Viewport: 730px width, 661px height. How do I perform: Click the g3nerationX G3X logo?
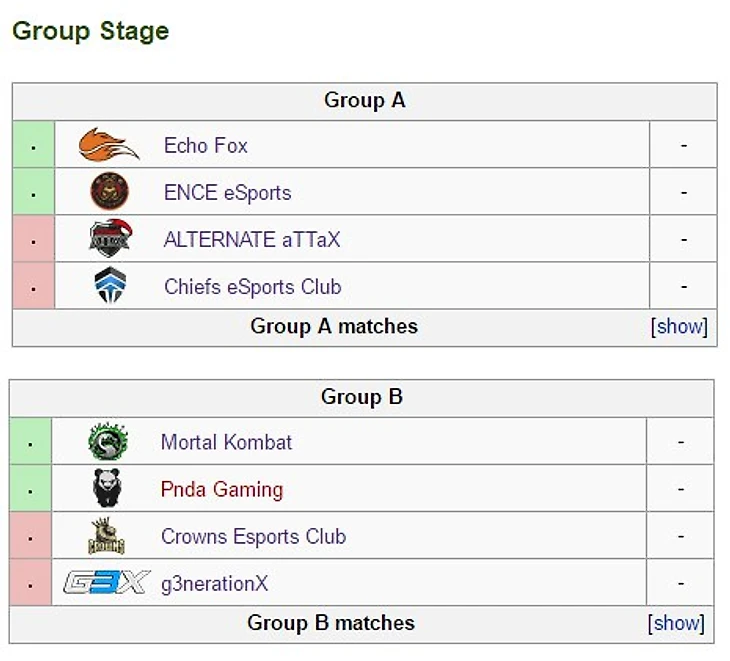point(106,583)
